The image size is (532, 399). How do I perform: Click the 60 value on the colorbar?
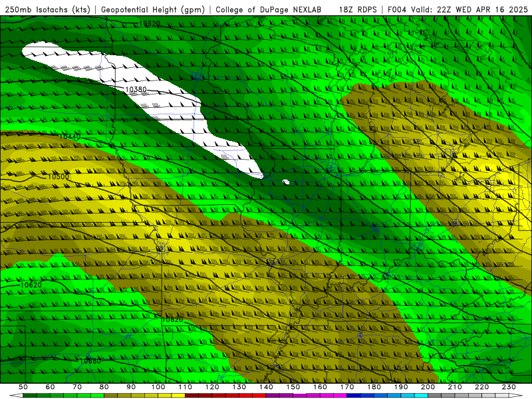pyautogui.click(x=50, y=387)
